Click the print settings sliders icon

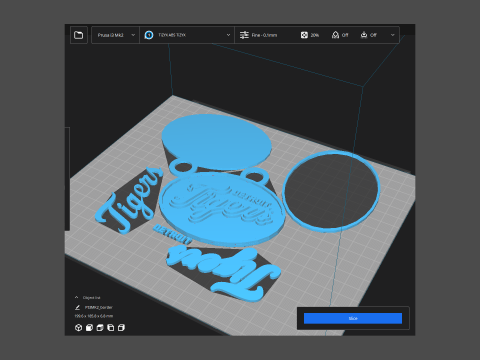point(244,35)
